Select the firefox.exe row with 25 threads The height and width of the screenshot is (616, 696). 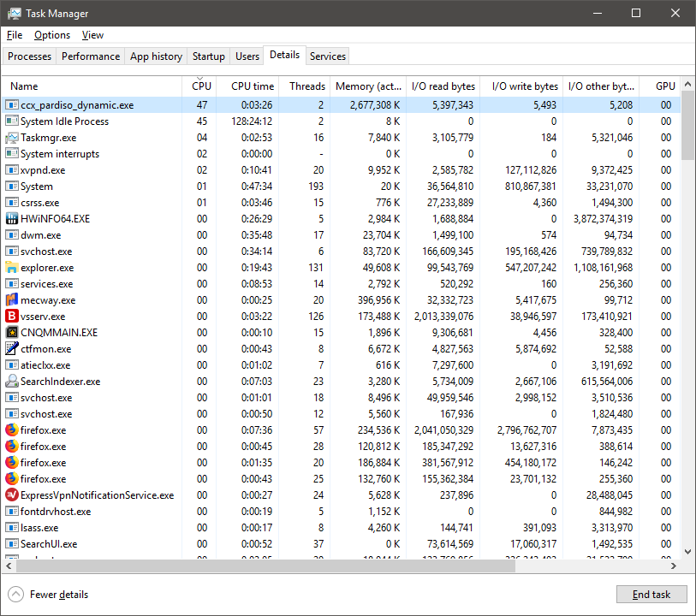coord(341,479)
